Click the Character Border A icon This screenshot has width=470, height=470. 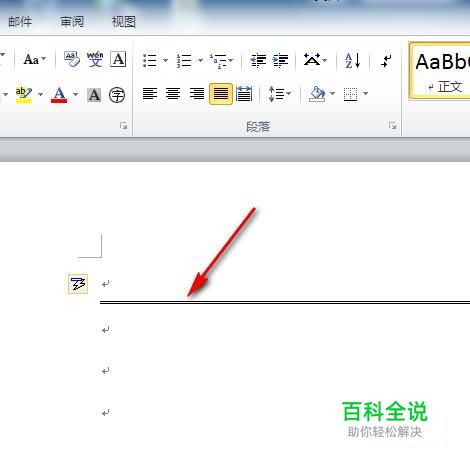(x=118, y=60)
